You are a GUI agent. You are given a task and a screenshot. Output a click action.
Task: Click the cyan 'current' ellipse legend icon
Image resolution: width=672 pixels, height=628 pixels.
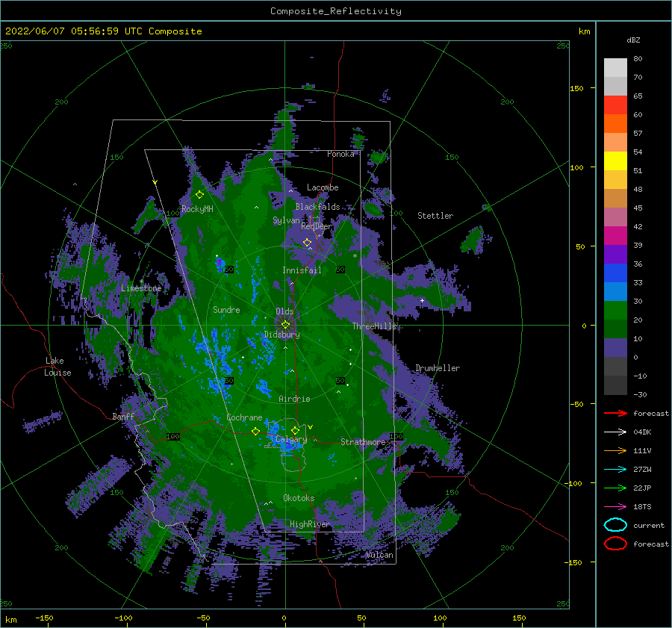[615, 525]
